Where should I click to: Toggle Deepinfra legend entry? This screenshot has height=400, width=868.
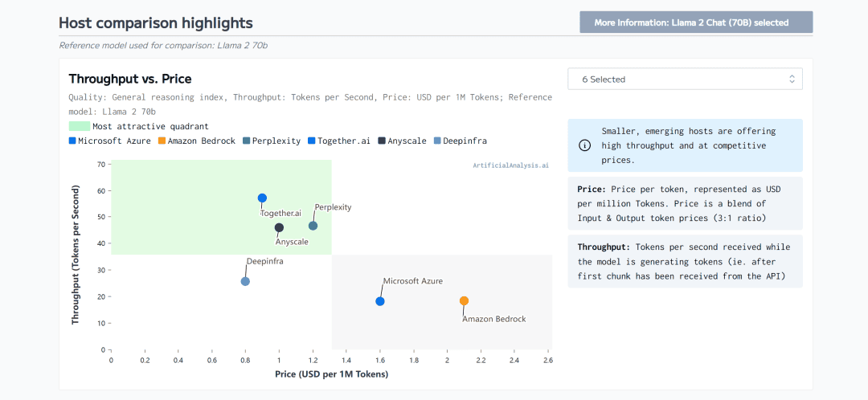pos(459,141)
